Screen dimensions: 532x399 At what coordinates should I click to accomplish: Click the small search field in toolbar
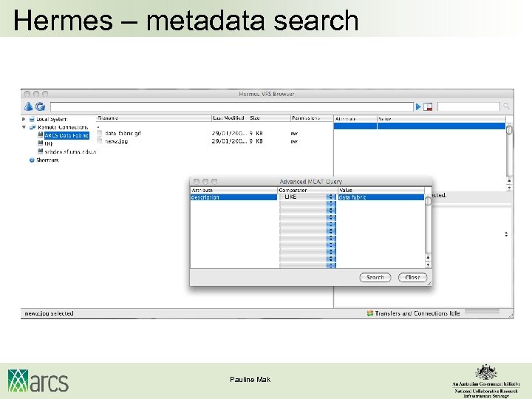click(468, 106)
